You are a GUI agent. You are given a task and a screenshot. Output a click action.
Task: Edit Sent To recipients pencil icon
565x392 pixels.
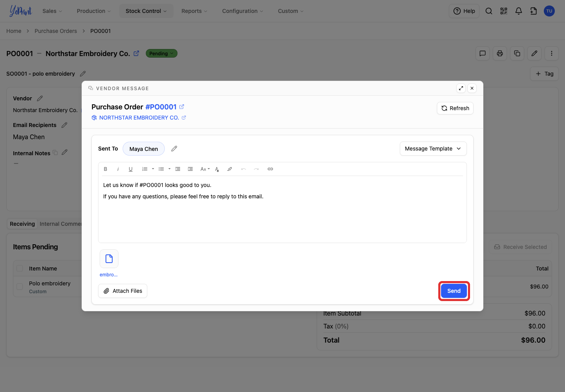click(174, 149)
